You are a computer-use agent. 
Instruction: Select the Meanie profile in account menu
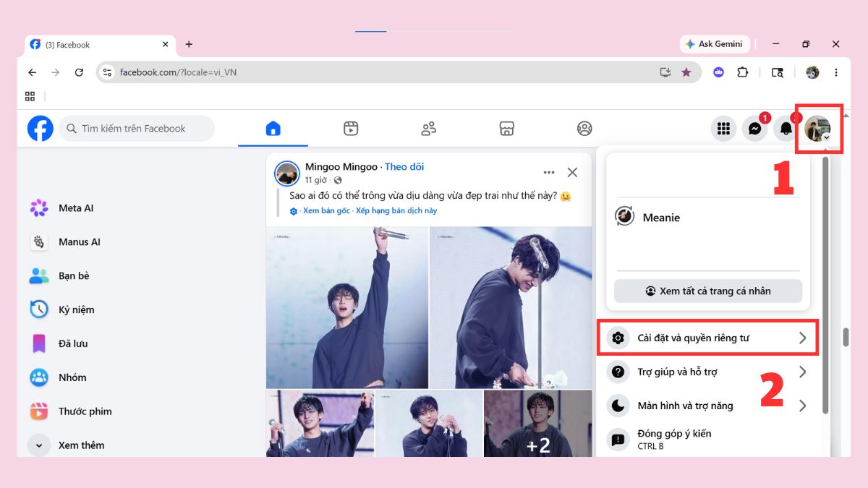click(708, 218)
